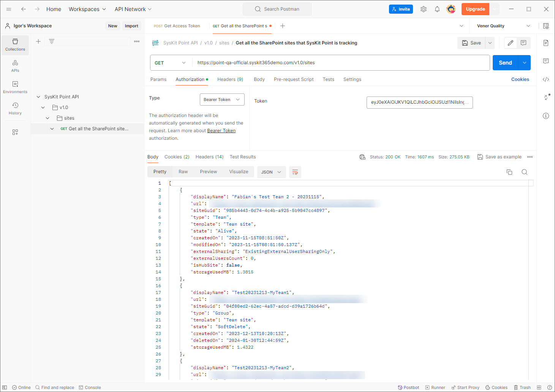This screenshot has width=555, height=392.
Task: Follow the Bearer Token documentation link
Action: click(x=221, y=131)
